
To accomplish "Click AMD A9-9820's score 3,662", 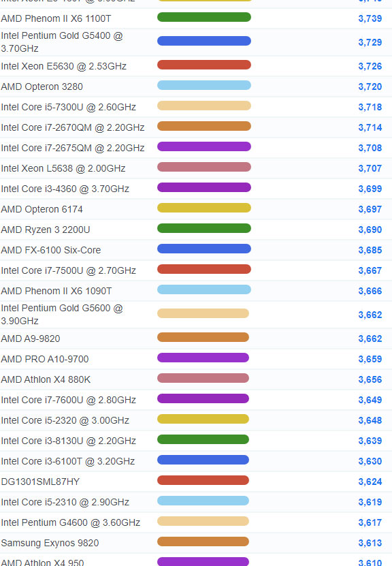I will pyautogui.click(x=370, y=339).
